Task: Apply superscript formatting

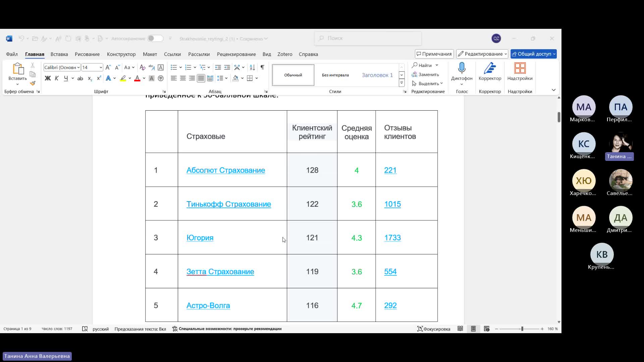Action: pyautogui.click(x=99, y=78)
